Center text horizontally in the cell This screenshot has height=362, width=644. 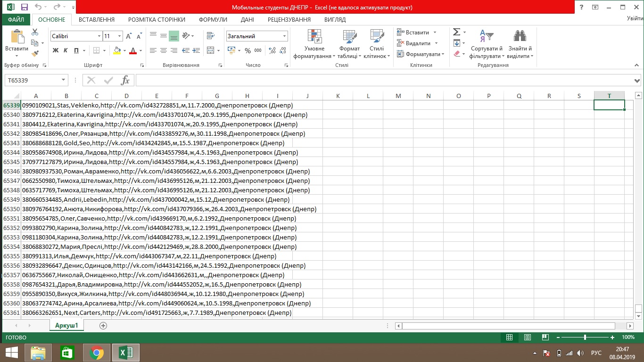pos(163,50)
